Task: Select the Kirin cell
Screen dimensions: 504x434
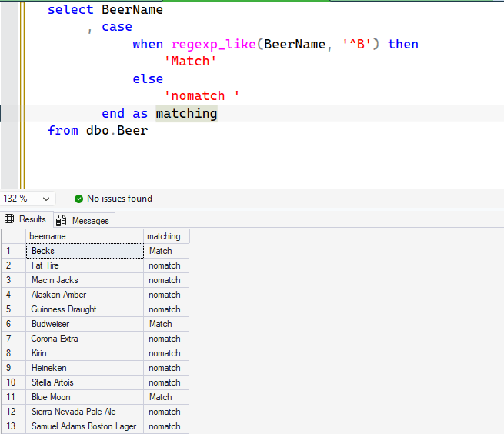Action: (x=85, y=353)
